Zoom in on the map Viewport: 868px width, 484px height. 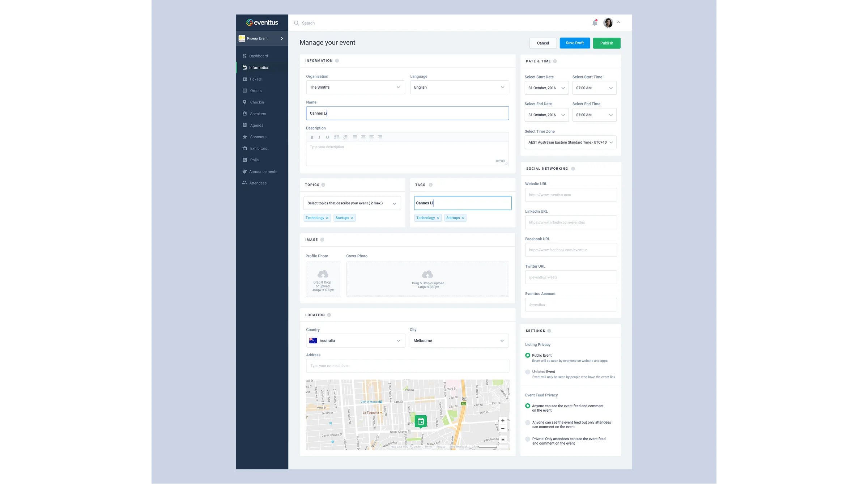[503, 421]
